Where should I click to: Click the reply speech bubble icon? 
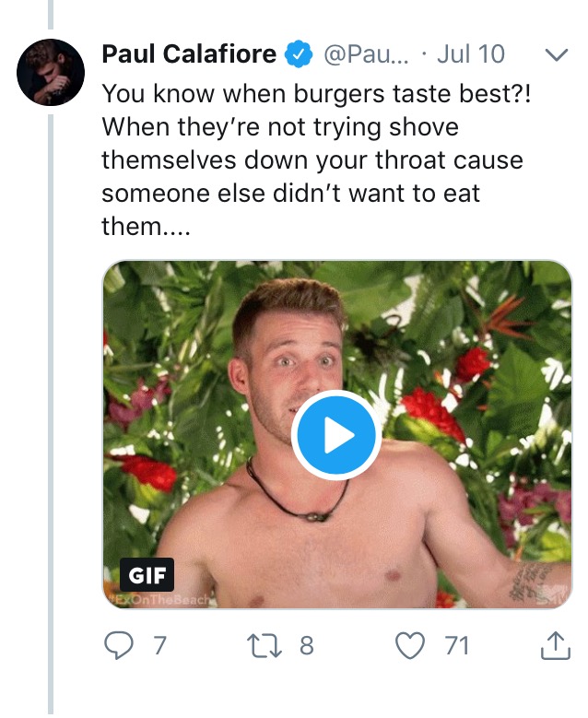tap(119, 645)
